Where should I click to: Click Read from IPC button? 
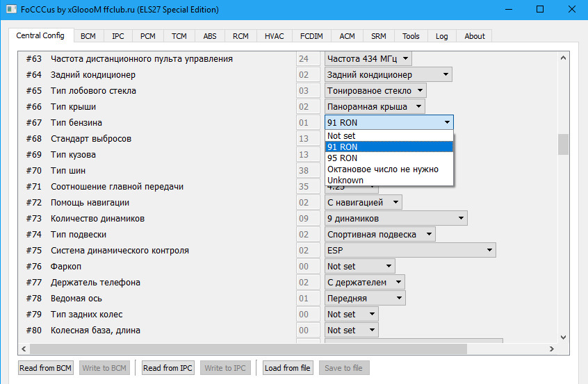click(168, 368)
